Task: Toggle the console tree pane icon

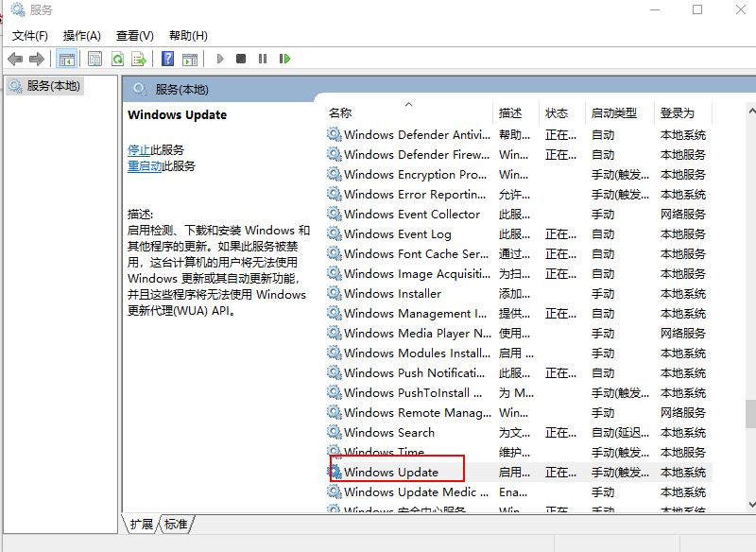Action: point(66,59)
